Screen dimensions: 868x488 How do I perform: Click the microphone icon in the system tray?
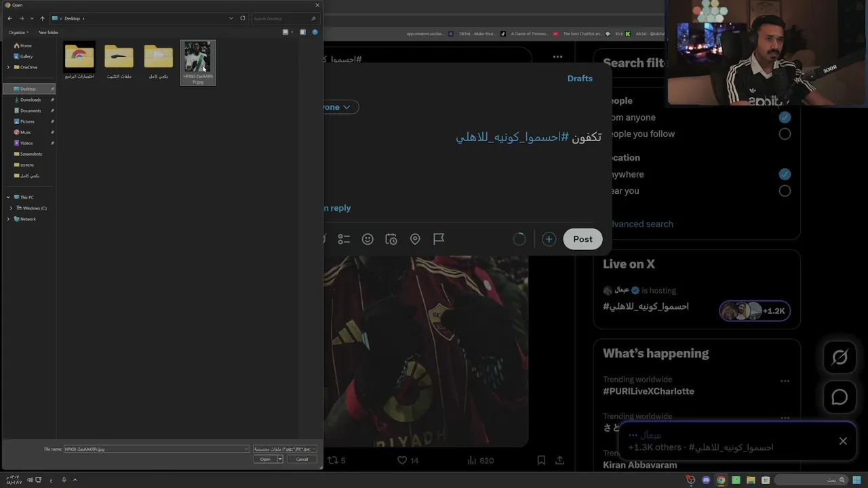click(64, 480)
